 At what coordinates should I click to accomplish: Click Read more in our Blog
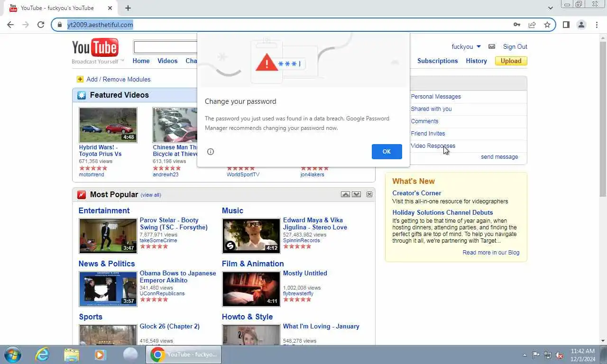(491, 253)
